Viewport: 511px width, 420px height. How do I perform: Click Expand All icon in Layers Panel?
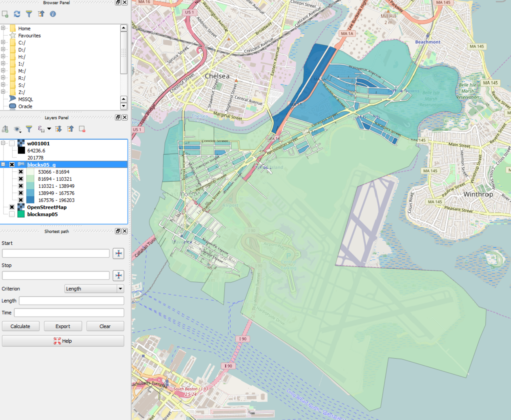[x=58, y=129]
